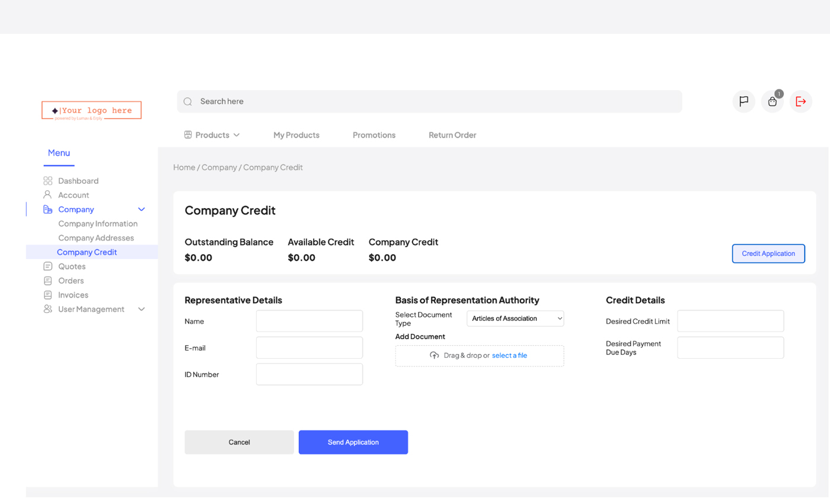Click the 'Credit Details' heading

click(x=635, y=300)
